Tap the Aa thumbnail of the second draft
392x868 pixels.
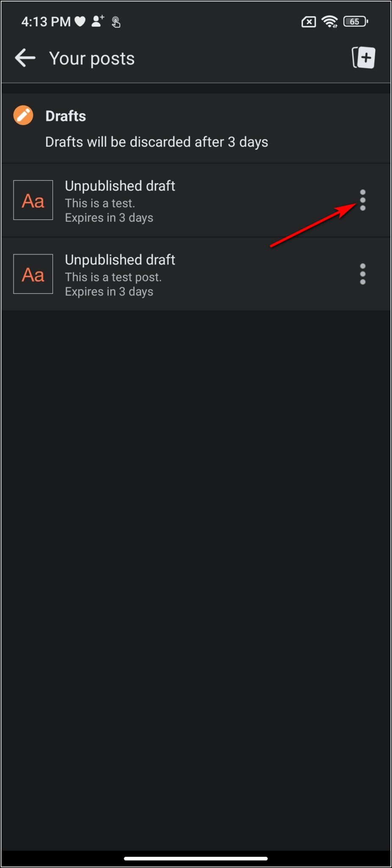point(33,274)
